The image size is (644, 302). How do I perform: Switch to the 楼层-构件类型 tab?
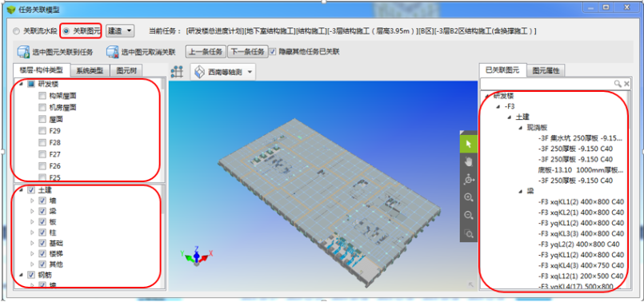pyautogui.click(x=42, y=70)
